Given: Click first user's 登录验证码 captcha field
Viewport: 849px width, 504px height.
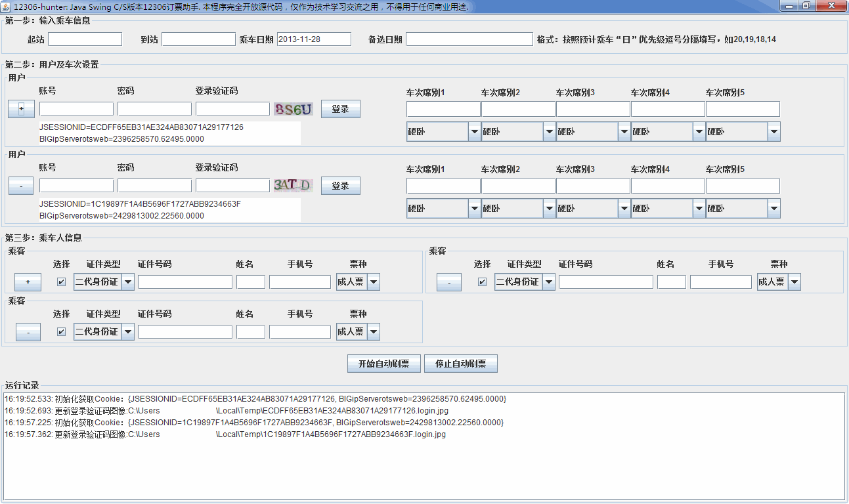Looking at the screenshot, I should click(232, 109).
